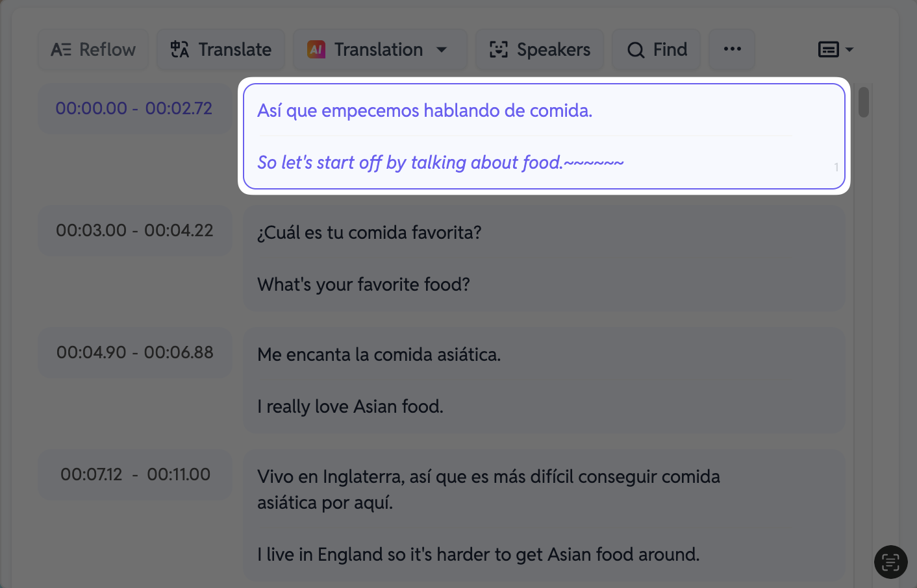Select the 00:04.90 - 00:06.88 timestamp
The width and height of the screenshot is (917, 588).
point(134,352)
